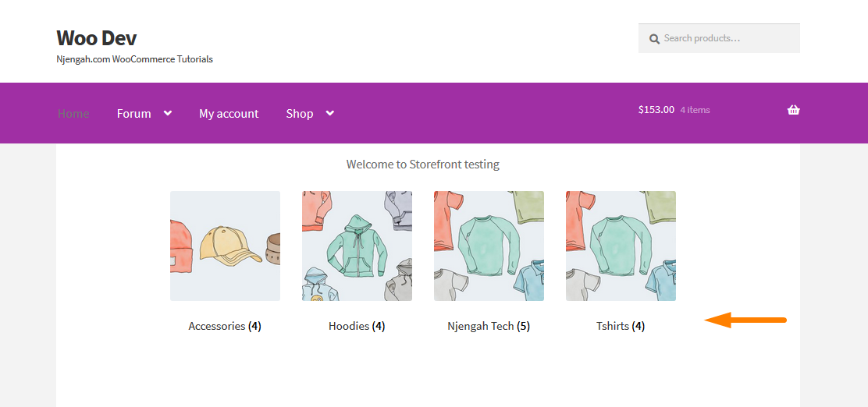
Task: Click the Accessories (4) category label
Action: tap(225, 326)
